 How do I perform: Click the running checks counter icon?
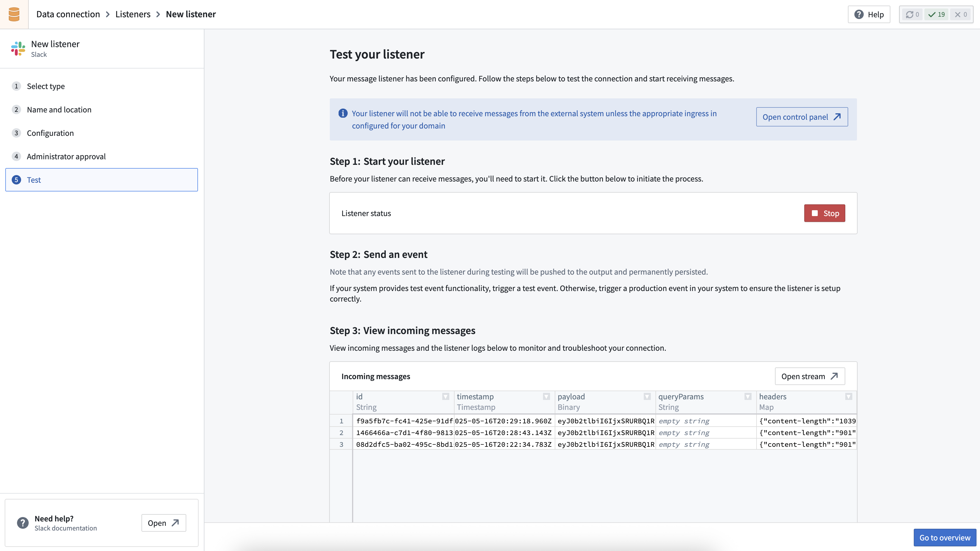(910, 14)
